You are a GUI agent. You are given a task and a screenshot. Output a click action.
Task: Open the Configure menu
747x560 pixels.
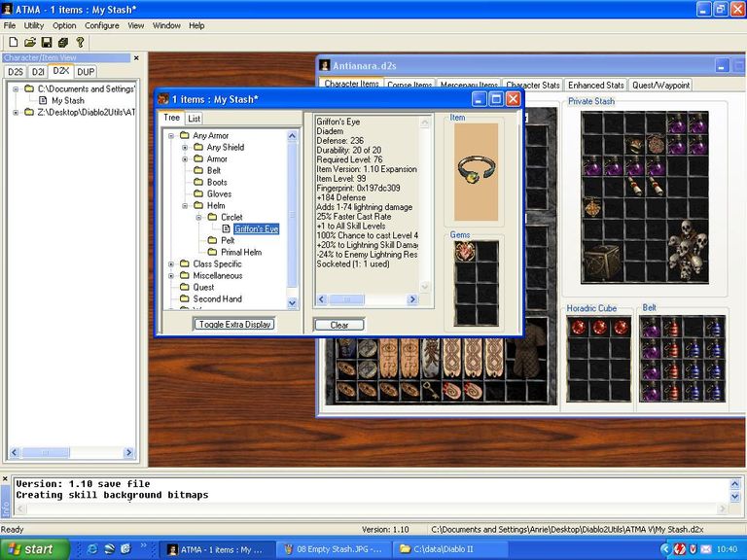click(102, 25)
